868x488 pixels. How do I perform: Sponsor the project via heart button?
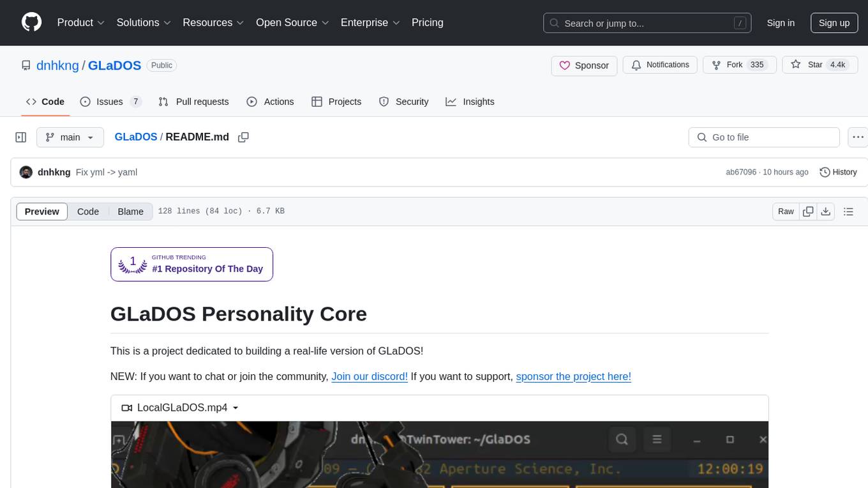(x=584, y=65)
